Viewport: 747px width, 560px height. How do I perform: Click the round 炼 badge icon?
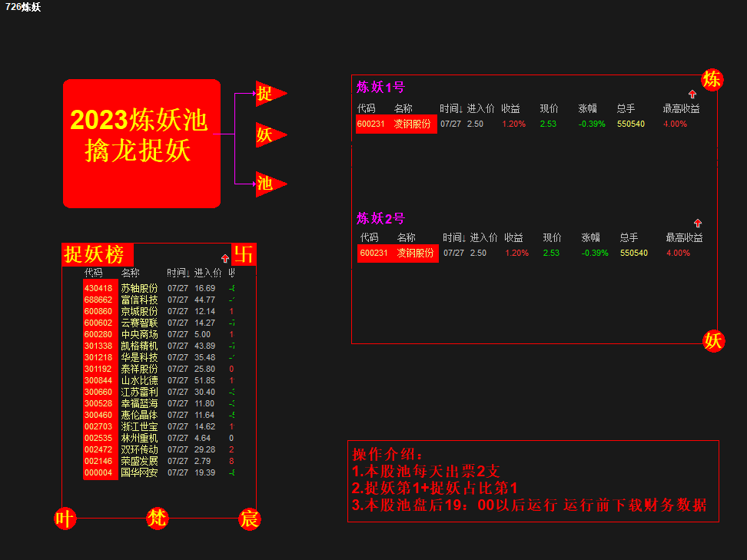[712, 80]
